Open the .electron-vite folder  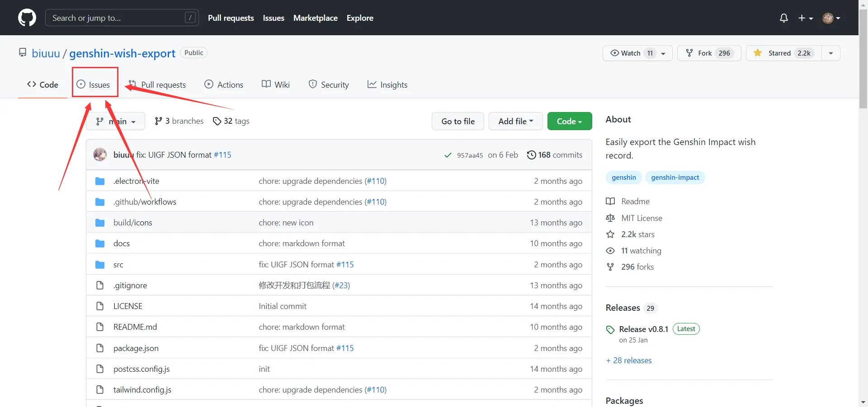point(136,181)
